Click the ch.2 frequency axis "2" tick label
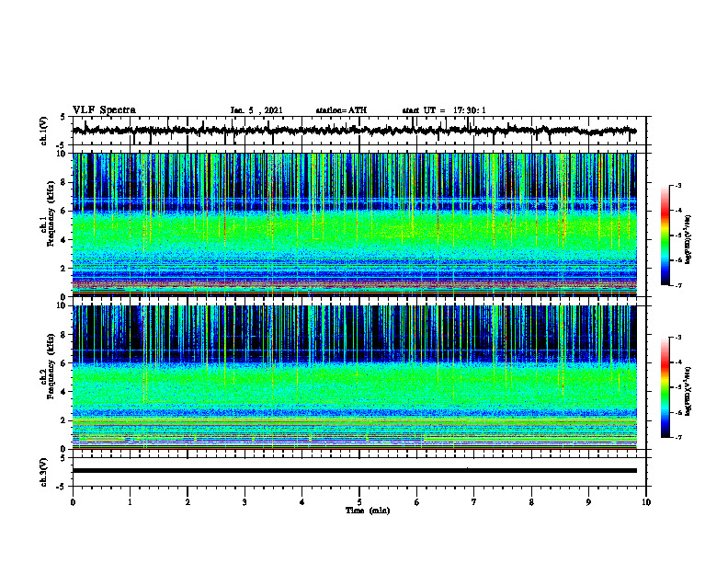728x563 pixels. tap(64, 420)
